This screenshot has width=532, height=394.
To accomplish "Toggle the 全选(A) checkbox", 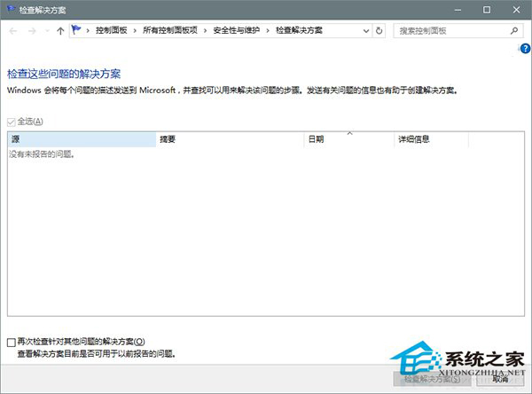I will pos(12,122).
